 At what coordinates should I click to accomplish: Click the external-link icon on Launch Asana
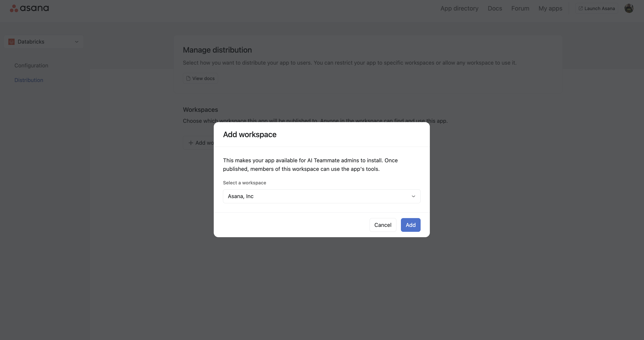coord(581,9)
